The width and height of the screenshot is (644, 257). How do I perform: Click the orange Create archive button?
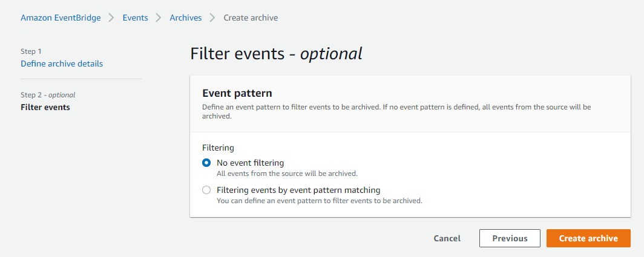[x=588, y=238]
